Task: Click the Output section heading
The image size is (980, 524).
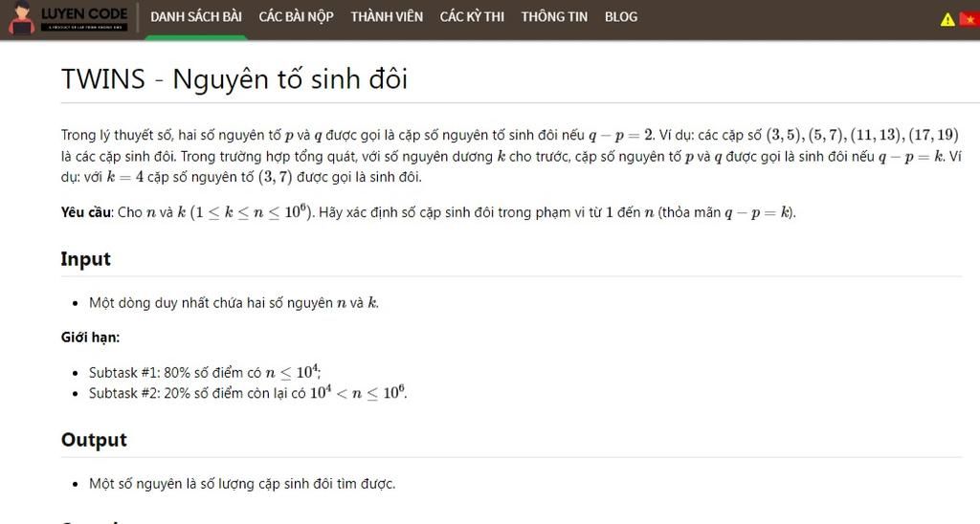Action: point(94,440)
